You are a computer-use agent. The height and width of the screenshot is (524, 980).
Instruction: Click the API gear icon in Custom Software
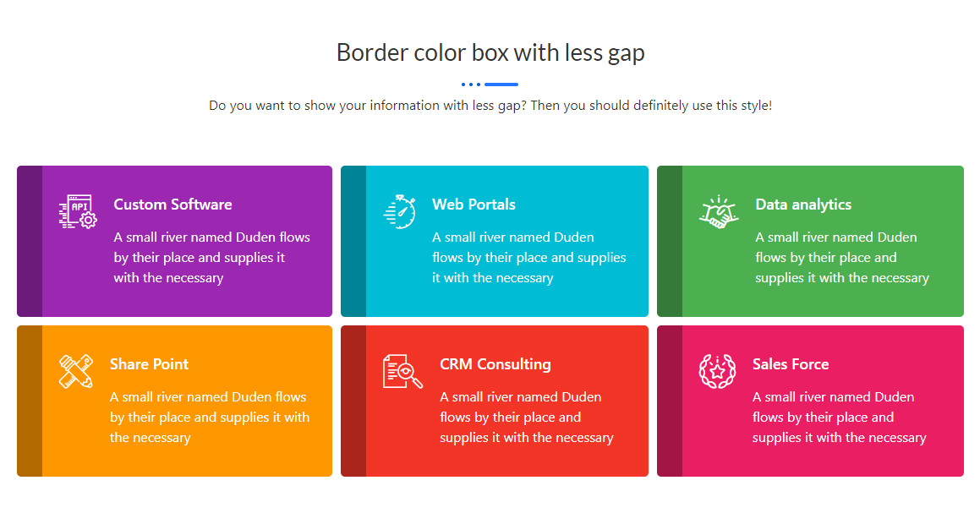click(78, 211)
